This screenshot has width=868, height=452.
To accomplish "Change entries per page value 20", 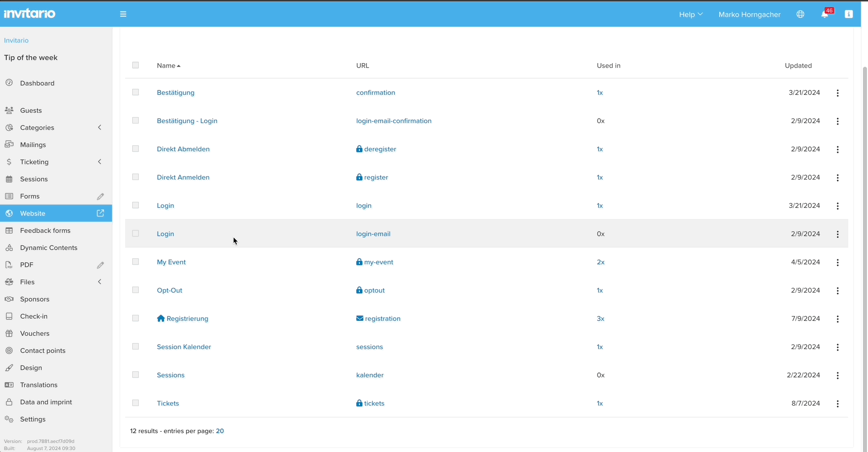I will pos(220,431).
